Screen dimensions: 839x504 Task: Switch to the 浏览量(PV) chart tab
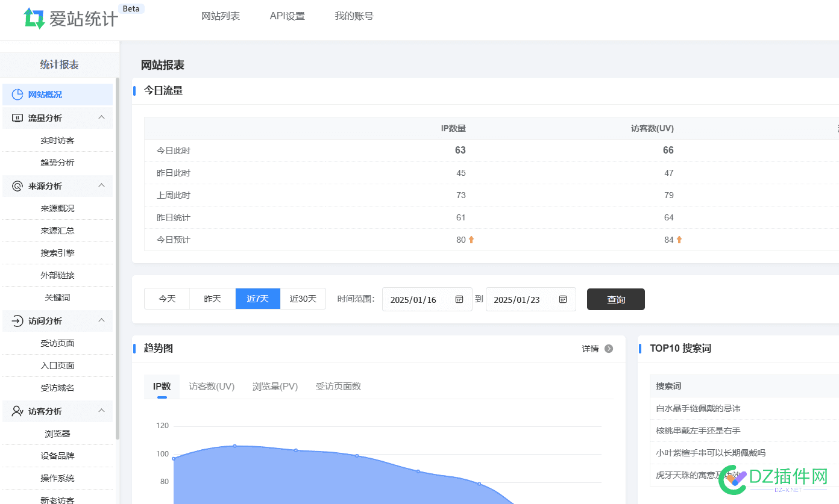(275, 387)
